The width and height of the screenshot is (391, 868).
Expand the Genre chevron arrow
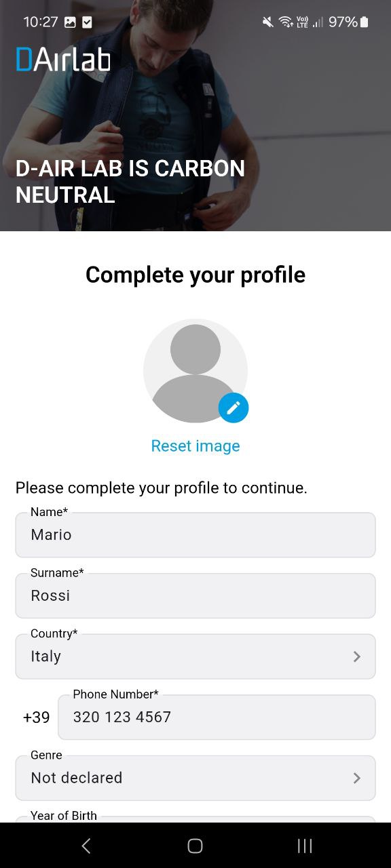pyautogui.click(x=356, y=778)
